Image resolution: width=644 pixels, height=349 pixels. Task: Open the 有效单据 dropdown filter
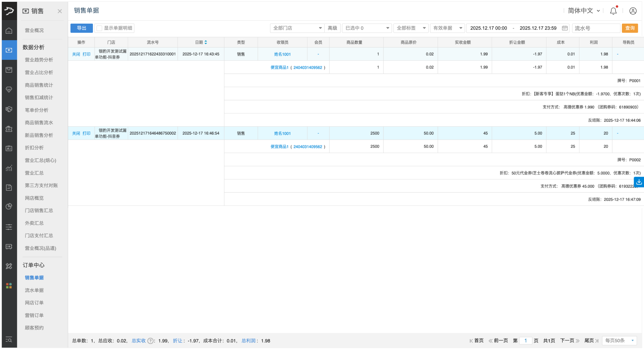(447, 28)
